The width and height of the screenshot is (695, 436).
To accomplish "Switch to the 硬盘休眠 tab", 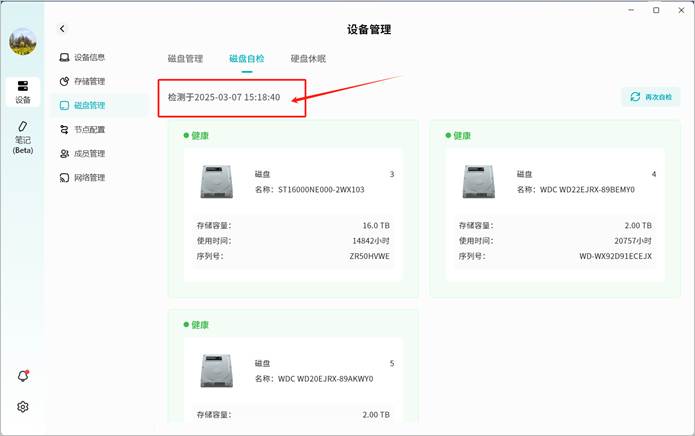I will pos(308,59).
